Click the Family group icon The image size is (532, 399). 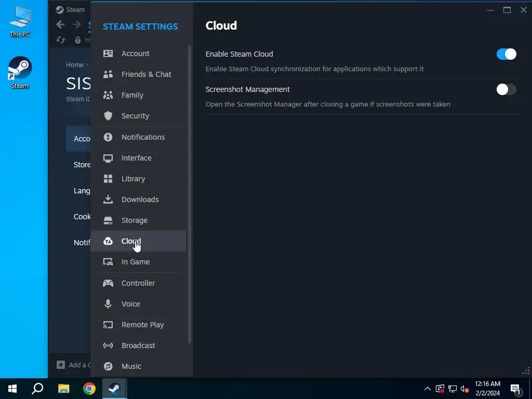108,95
